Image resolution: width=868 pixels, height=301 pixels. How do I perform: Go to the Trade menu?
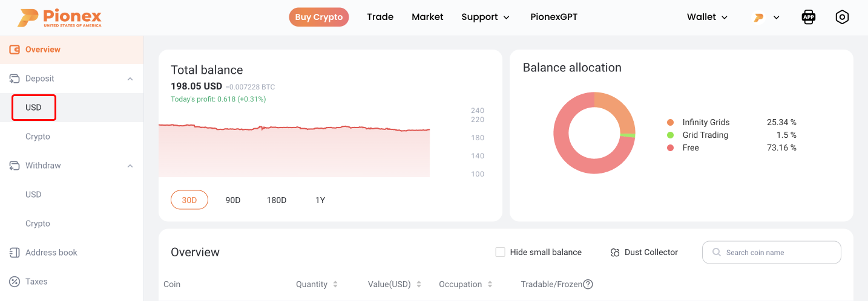380,17
